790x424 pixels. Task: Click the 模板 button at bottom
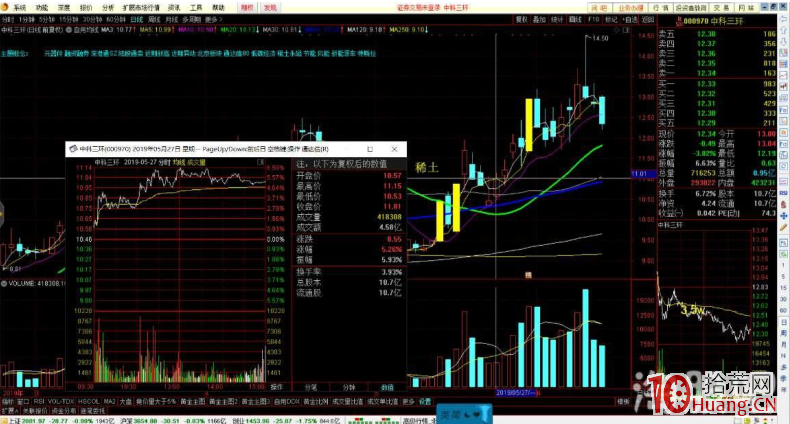pos(624,401)
